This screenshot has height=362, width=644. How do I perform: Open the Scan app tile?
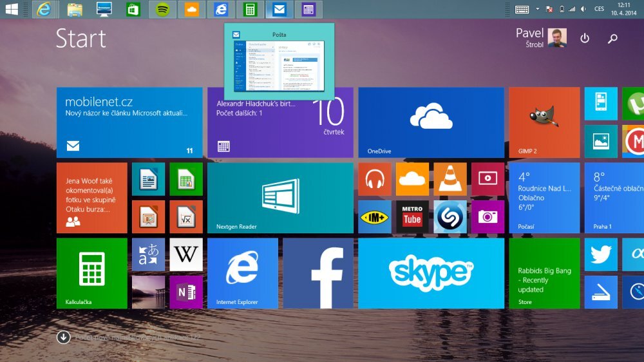click(x=601, y=292)
